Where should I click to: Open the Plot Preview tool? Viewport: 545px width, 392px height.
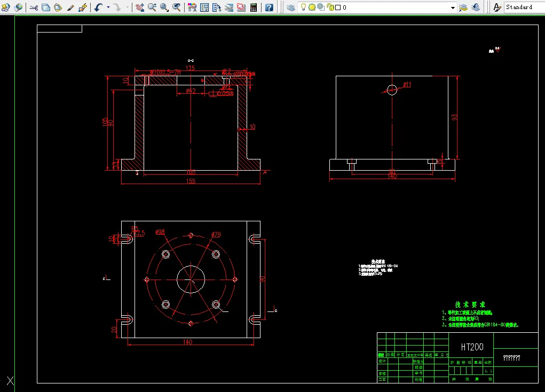click(5, 7)
